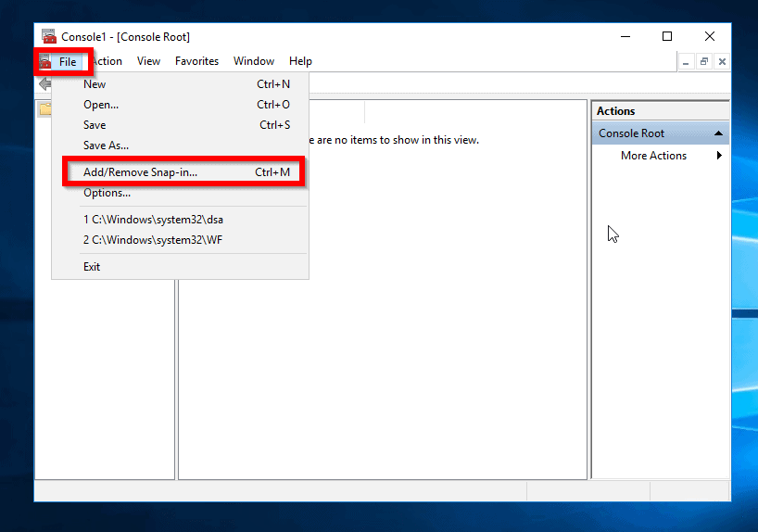Open the Window menu
Viewport: 758px width, 532px height.
coord(254,61)
